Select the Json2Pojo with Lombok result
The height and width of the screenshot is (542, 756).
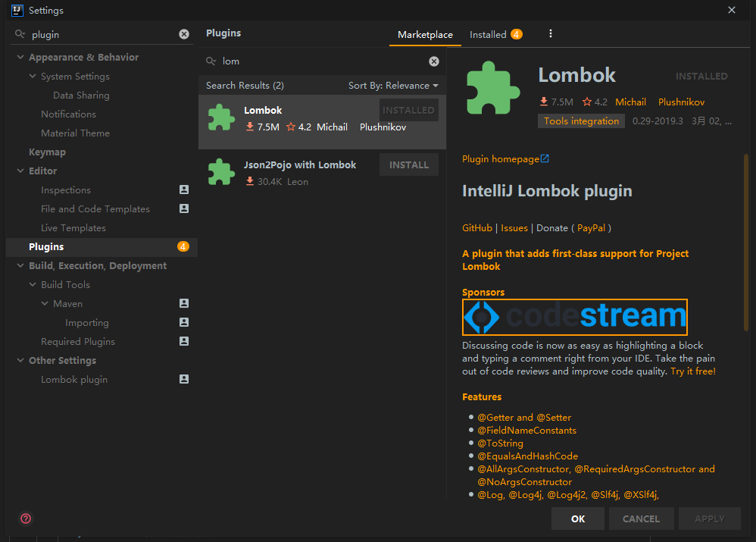322,173
